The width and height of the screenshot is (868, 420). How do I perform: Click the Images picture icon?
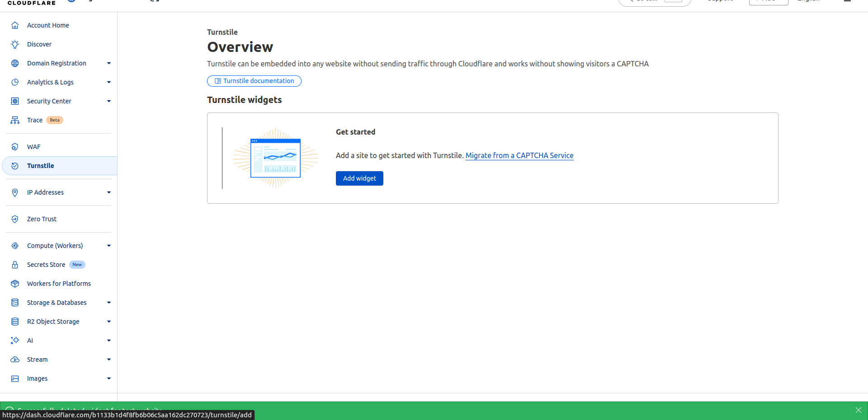15,378
